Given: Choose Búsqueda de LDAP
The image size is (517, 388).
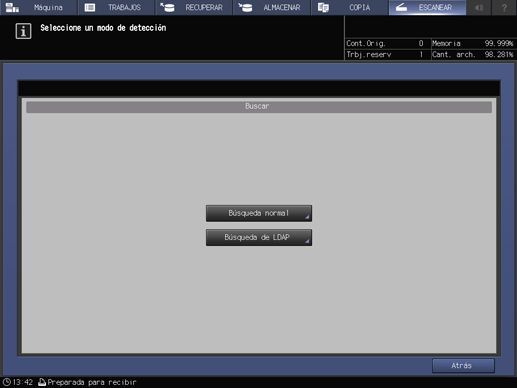Looking at the screenshot, I should pyautogui.click(x=259, y=237).
